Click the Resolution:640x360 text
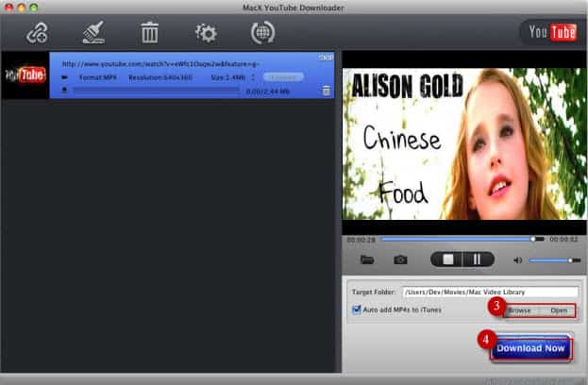 pyautogui.click(x=160, y=77)
